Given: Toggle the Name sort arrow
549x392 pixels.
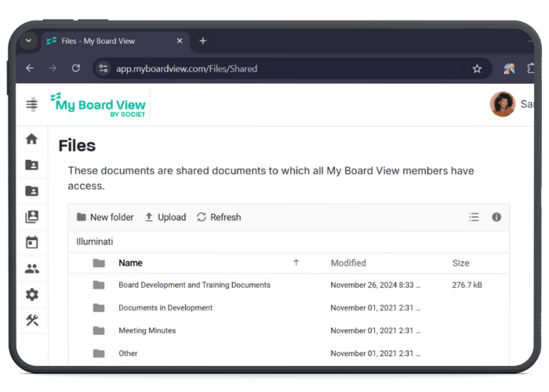Looking at the screenshot, I should coord(296,263).
